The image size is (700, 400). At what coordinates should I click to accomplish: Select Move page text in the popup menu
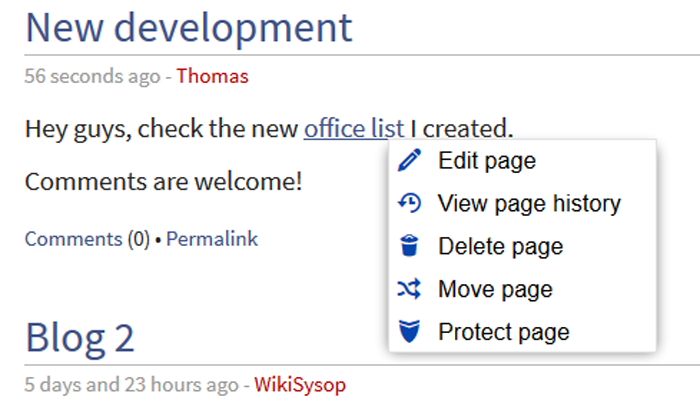coord(495,290)
